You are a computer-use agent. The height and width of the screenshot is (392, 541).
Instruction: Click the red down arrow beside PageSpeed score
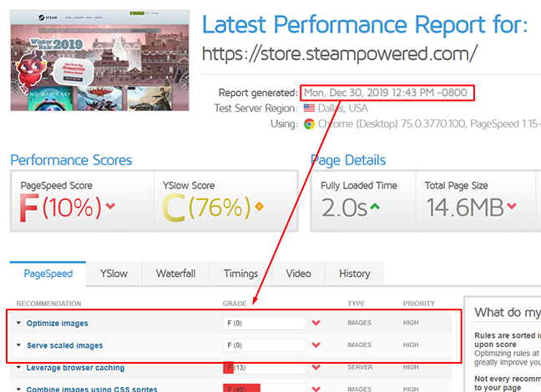(x=110, y=206)
